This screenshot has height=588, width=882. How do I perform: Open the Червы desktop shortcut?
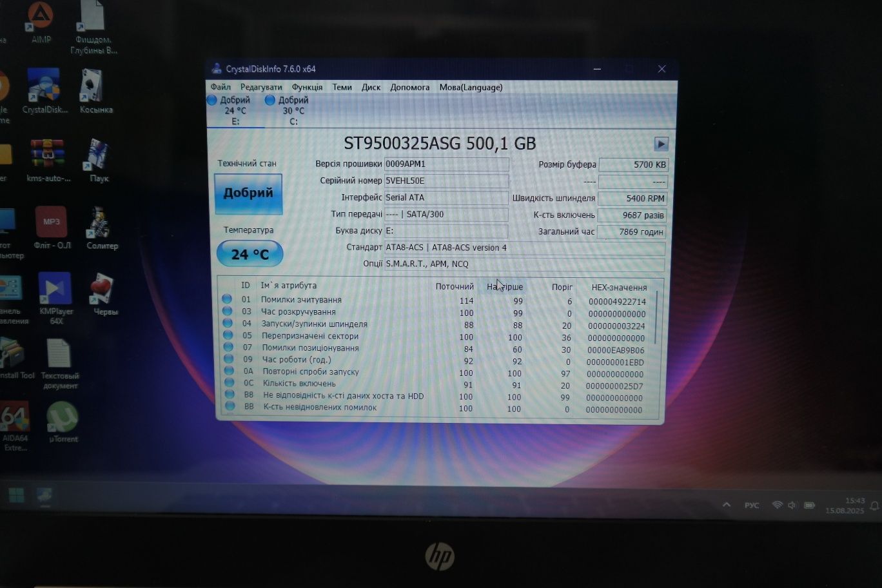click(x=104, y=295)
